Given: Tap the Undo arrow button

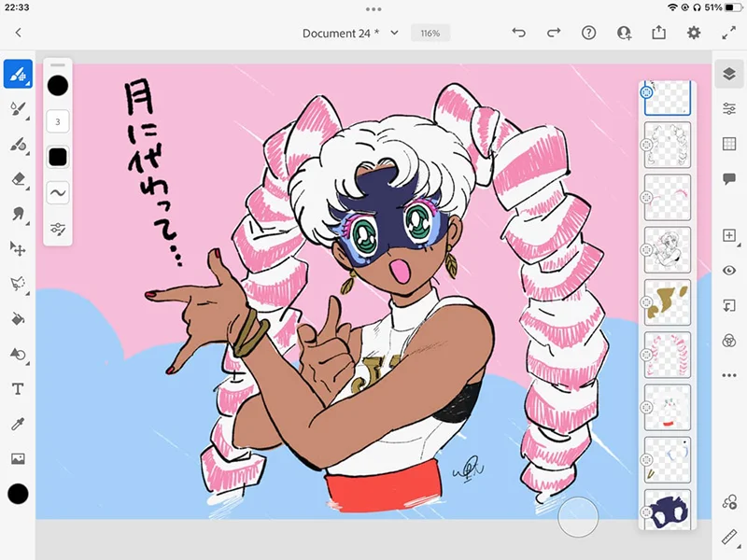Looking at the screenshot, I should (x=519, y=33).
